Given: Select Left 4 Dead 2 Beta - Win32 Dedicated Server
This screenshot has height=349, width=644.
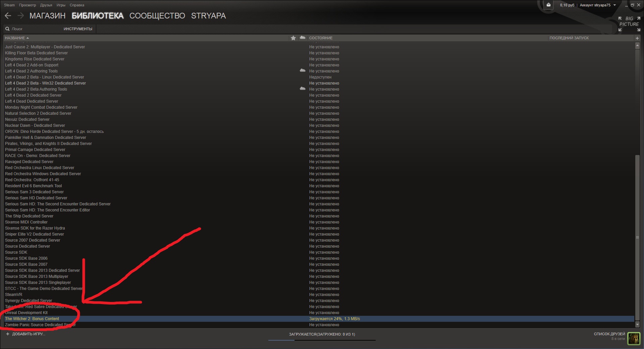Looking at the screenshot, I should click(45, 83).
